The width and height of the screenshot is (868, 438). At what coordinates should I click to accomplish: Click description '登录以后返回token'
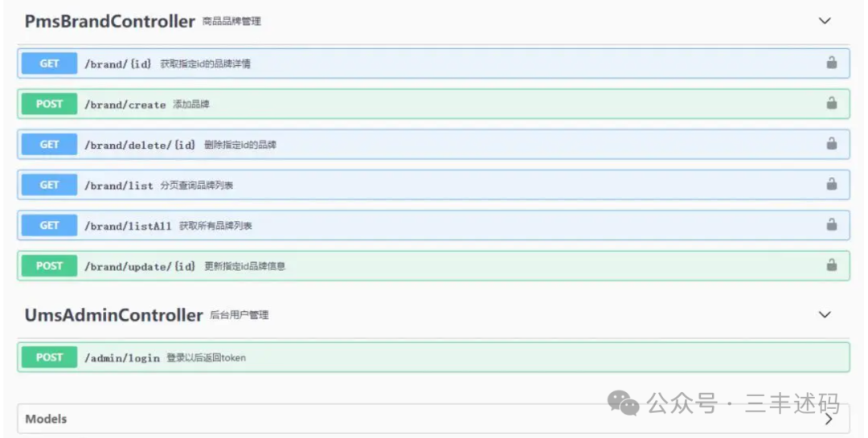point(206,358)
